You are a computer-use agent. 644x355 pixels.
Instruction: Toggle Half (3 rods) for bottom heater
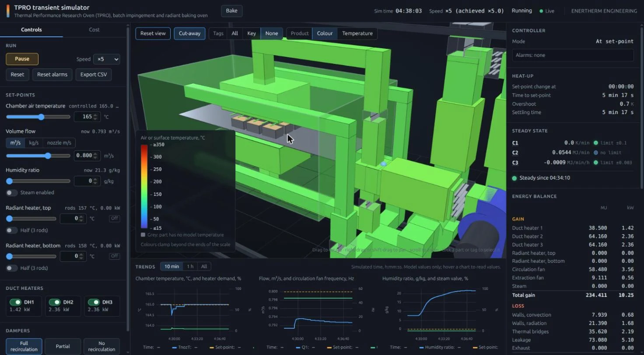pos(12,268)
